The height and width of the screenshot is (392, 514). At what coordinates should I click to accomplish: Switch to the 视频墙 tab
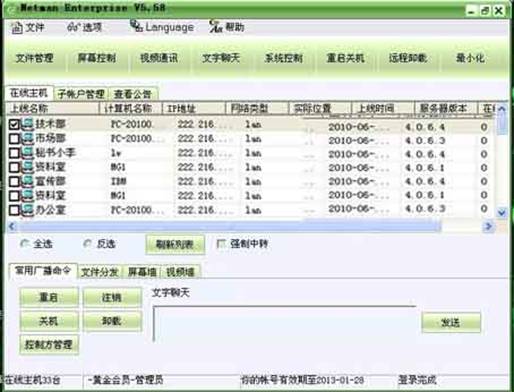181,272
